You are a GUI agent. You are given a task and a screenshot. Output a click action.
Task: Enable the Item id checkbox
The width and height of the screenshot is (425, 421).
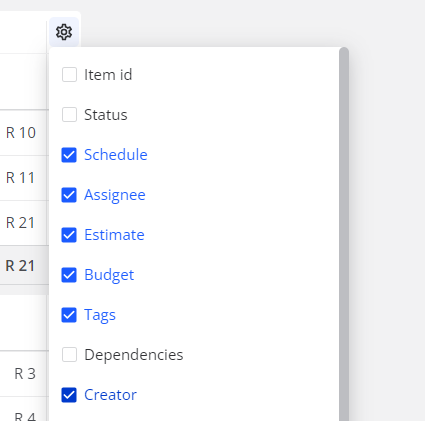pyautogui.click(x=69, y=74)
